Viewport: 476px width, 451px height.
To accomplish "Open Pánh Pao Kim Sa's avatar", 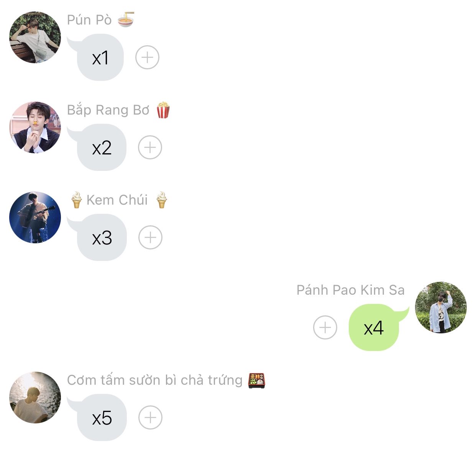I will tap(441, 307).
